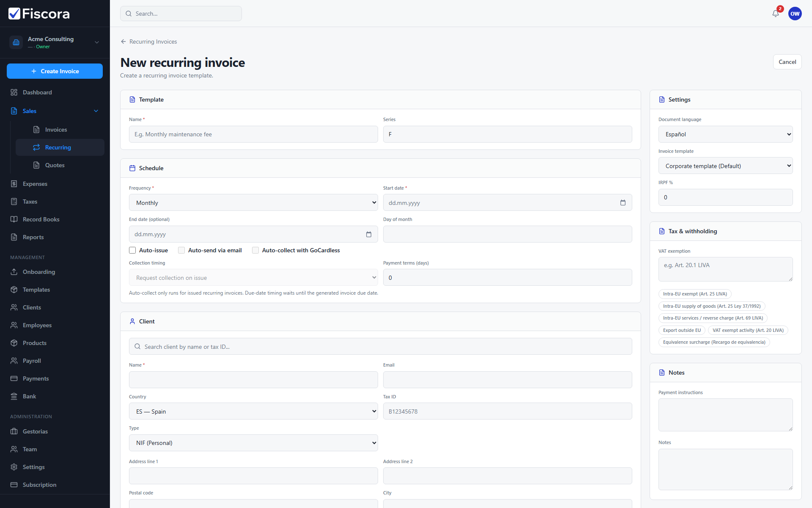
Task: Open the Invoice template dropdown
Action: point(725,166)
